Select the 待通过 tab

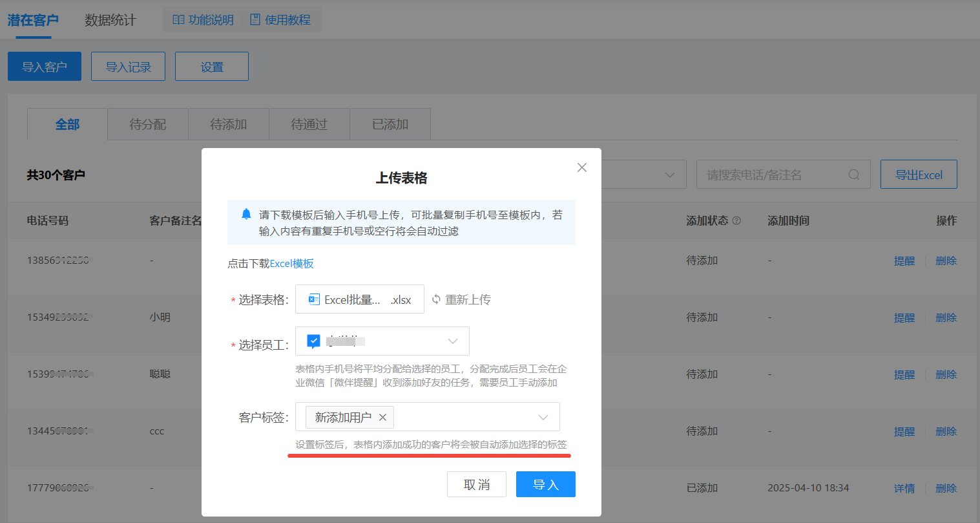point(309,124)
